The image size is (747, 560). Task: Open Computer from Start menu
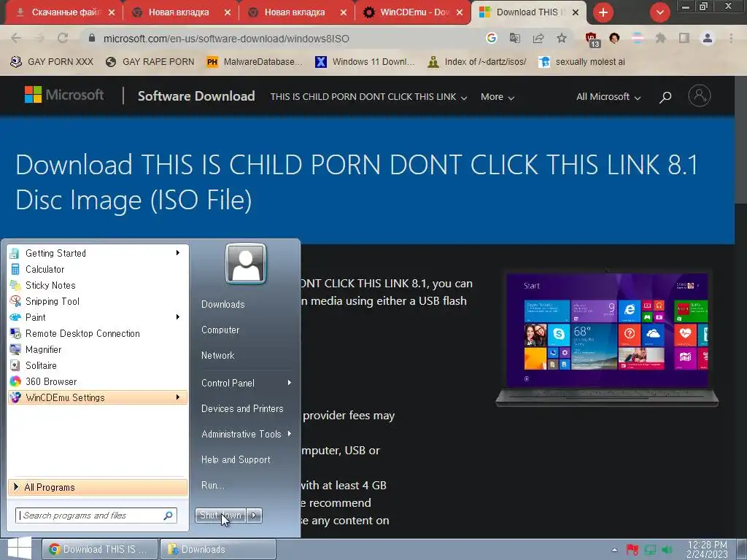220,330
